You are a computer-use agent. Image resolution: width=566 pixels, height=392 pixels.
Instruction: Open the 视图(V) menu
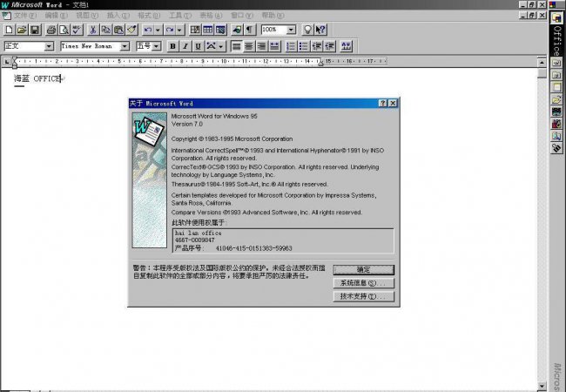[87, 16]
